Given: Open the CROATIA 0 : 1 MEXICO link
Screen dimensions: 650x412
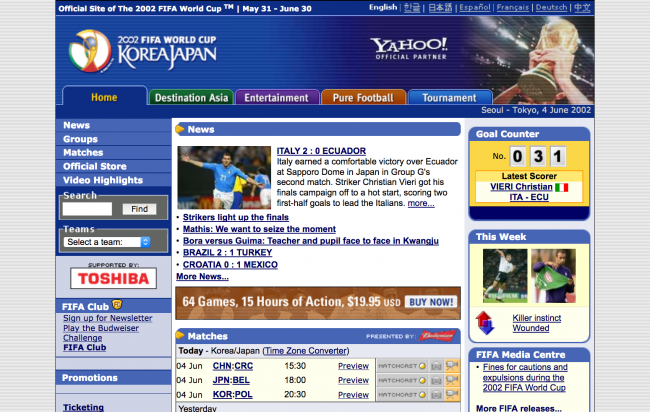Looking at the screenshot, I should tap(230, 264).
